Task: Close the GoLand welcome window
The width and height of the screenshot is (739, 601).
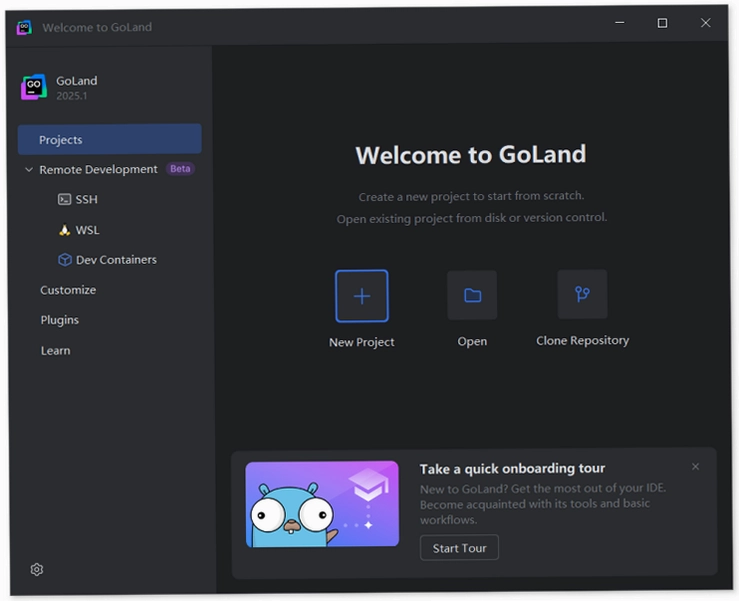Action: coord(706,23)
